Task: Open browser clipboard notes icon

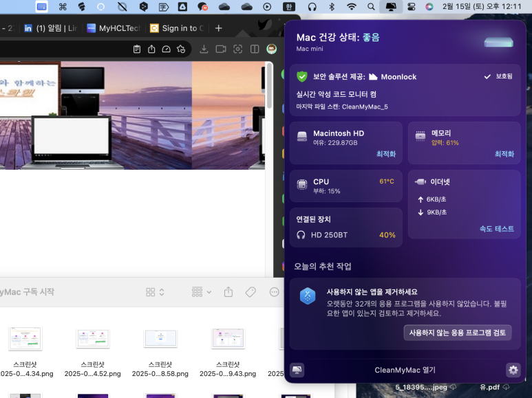Action: click(x=137, y=49)
